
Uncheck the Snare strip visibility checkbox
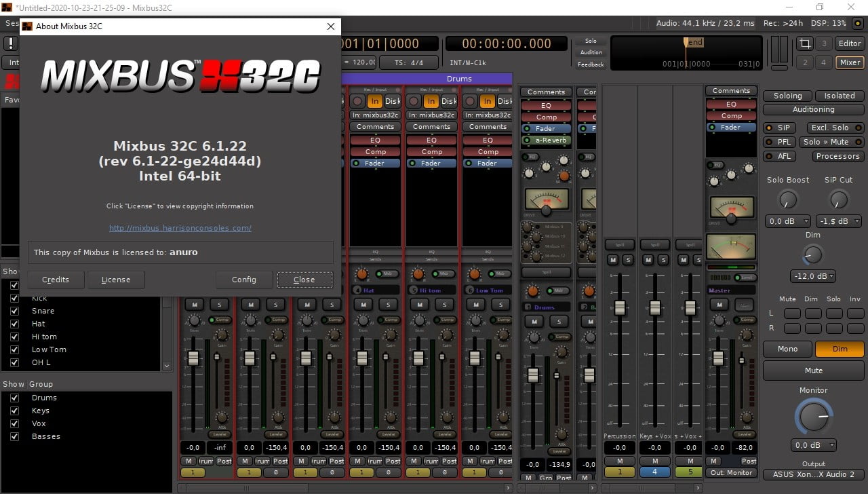tap(14, 311)
